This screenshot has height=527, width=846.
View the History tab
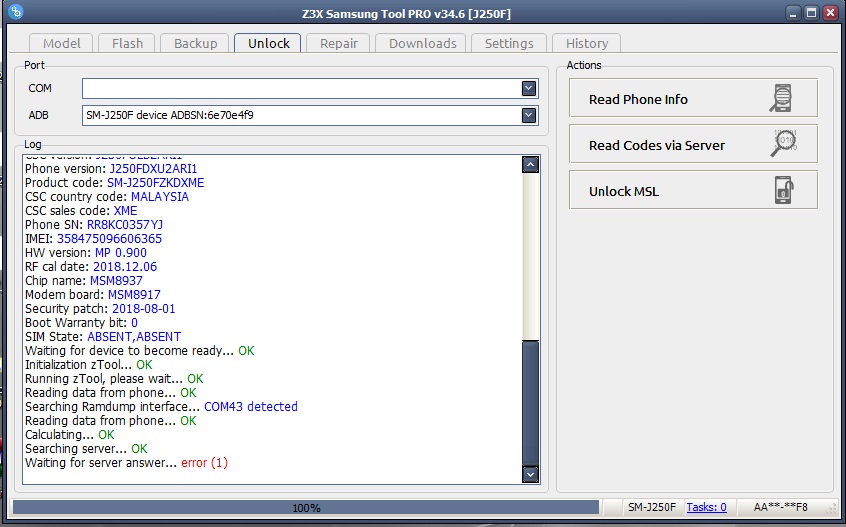point(586,43)
